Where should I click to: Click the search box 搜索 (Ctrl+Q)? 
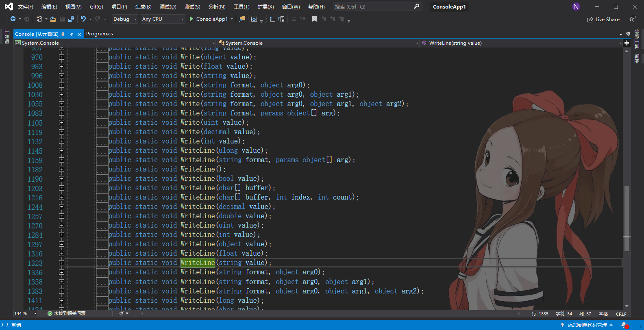[377, 7]
